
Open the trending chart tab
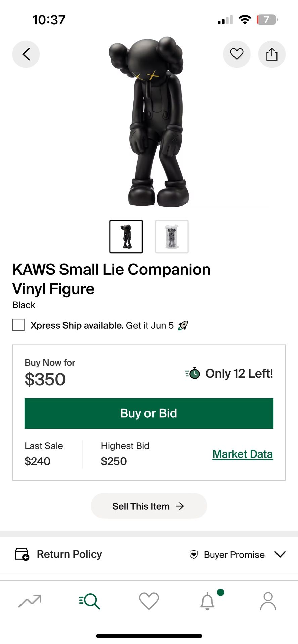click(x=30, y=601)
